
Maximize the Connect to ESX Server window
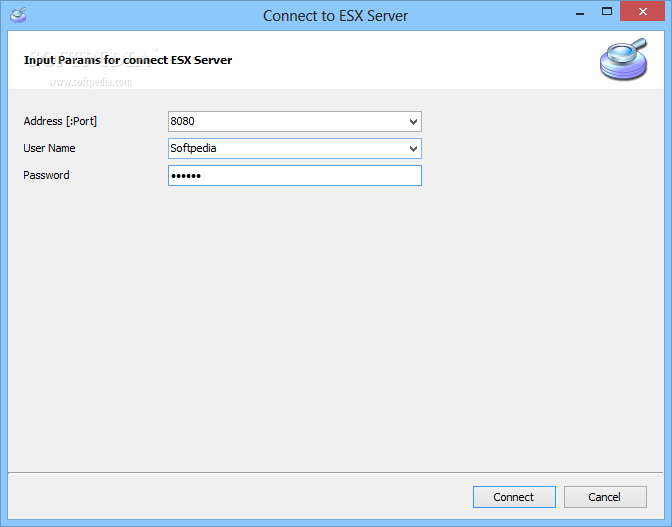point(606,12)
